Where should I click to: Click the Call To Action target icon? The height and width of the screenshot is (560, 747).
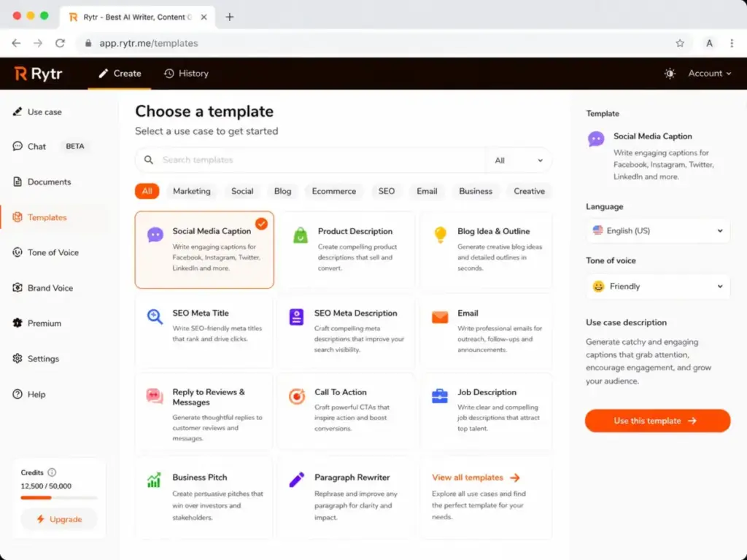pos(297,396)
